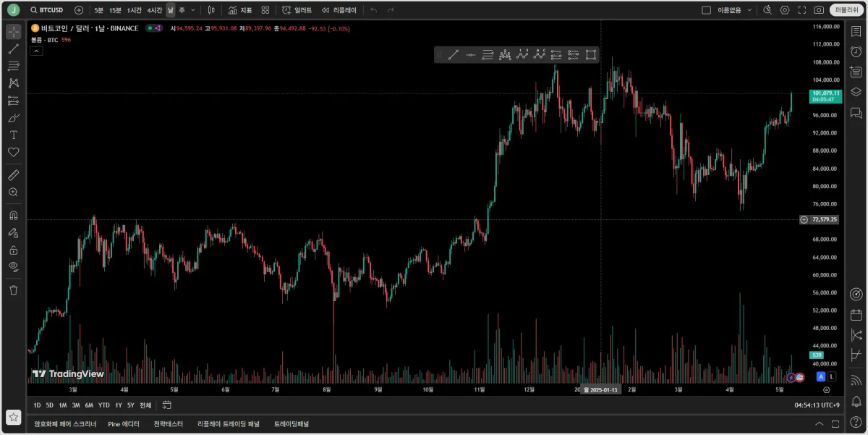The width and height of the screenshot is (868, 435).
Task: Click the trash can remove drawings icon
Action: click(x=13, y=290)
